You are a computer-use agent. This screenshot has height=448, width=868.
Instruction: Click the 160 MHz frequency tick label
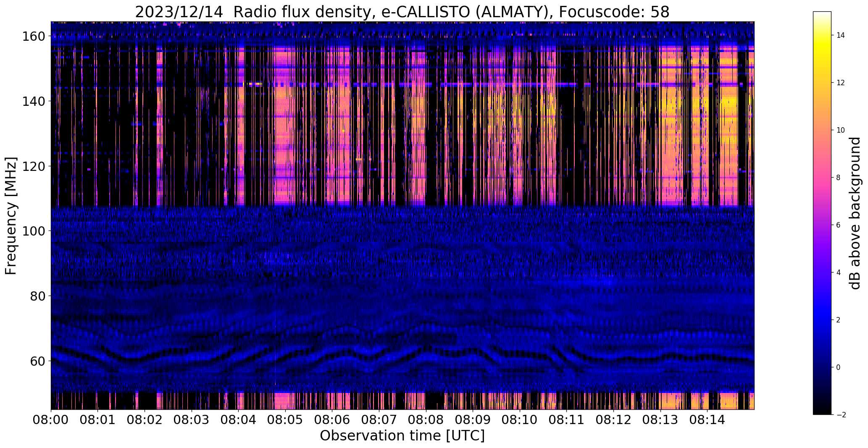point(34,37)
